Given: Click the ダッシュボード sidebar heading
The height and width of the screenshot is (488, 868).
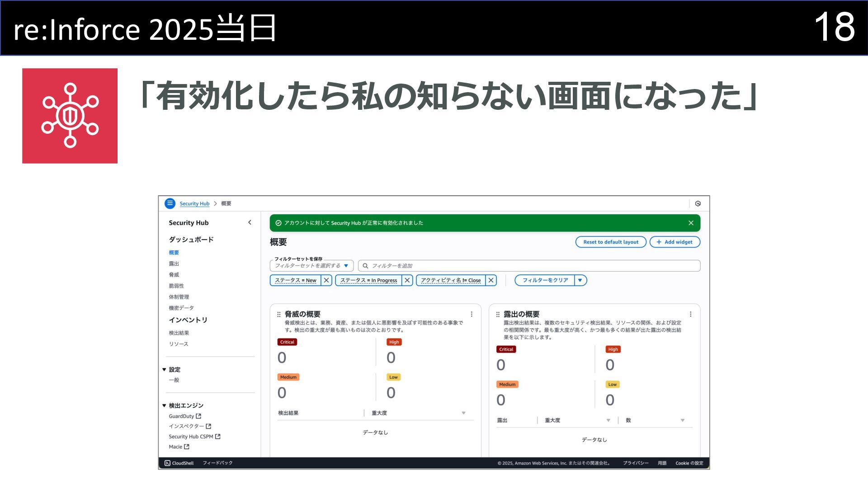Looking at the screenshot, I should point(191,239).
